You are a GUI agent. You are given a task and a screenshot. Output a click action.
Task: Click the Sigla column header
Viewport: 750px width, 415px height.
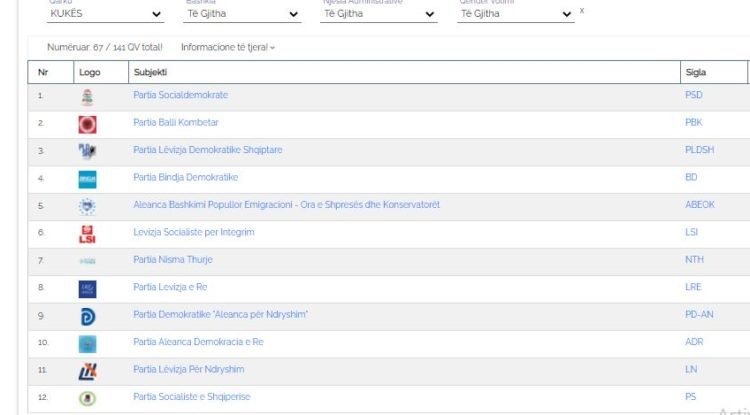695,72
